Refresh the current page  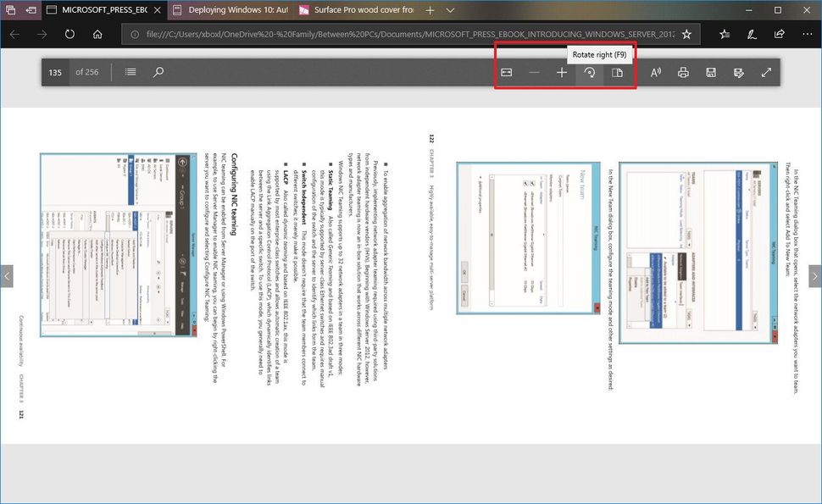point(69,34)
